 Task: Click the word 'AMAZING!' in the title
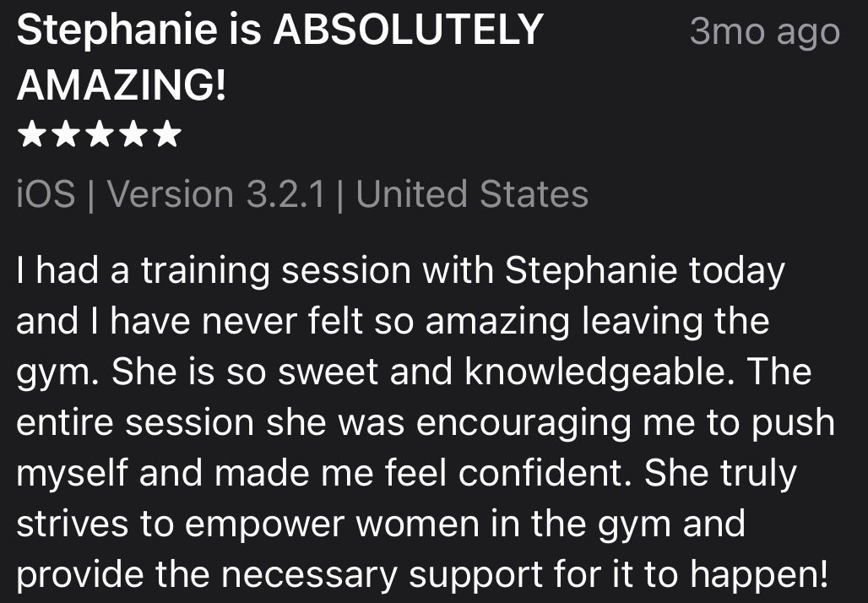tap(122, 84)
